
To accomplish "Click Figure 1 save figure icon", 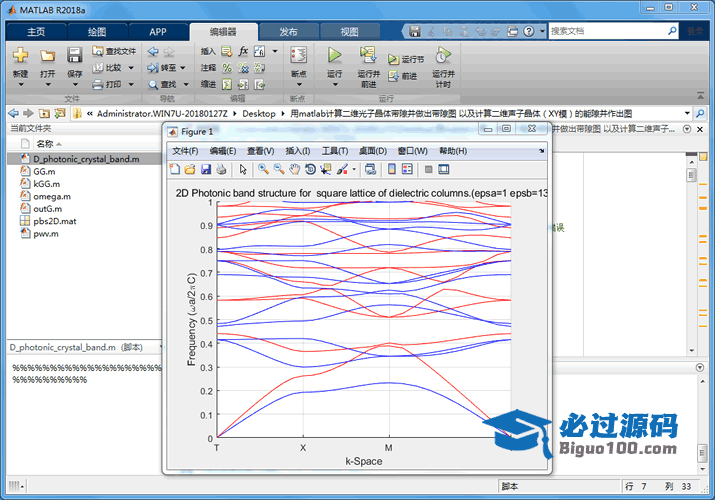I will (x=206, y=170).
